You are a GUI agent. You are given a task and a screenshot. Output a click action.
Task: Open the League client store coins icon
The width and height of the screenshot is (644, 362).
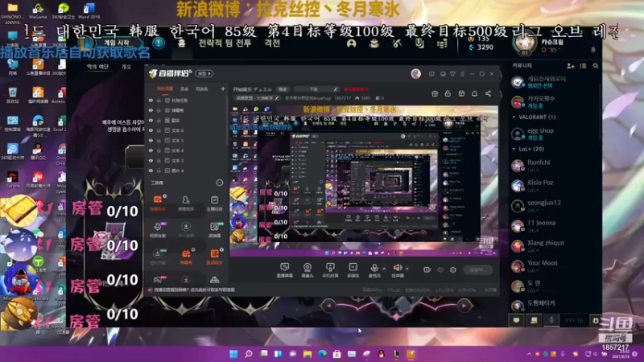pyautogui.click(x=442, y=43)
